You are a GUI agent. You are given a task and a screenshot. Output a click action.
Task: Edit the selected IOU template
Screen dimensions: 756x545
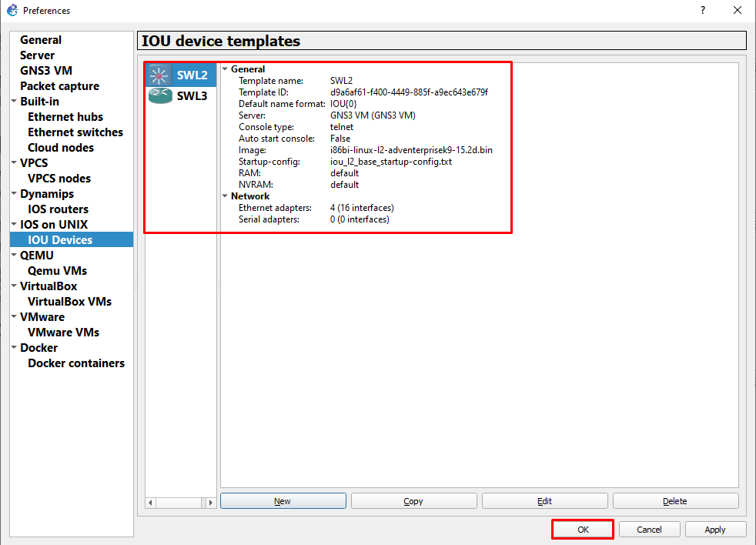click(544, 501)
